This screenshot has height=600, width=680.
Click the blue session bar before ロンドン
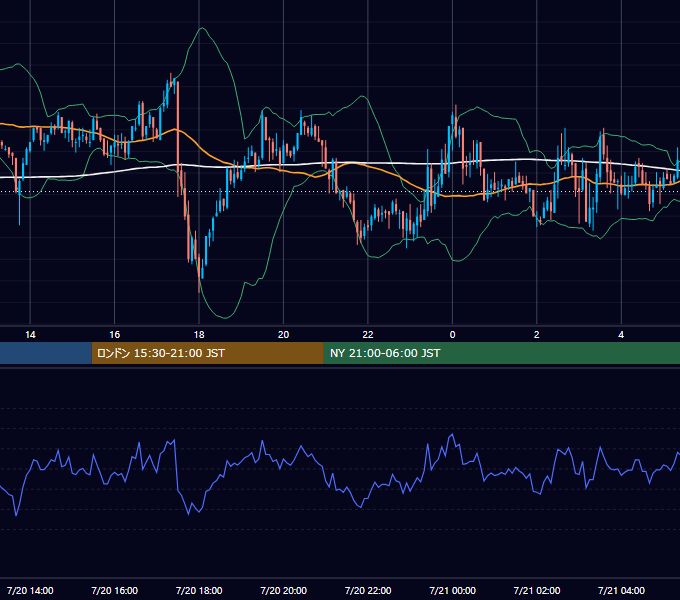click(46, 353)
